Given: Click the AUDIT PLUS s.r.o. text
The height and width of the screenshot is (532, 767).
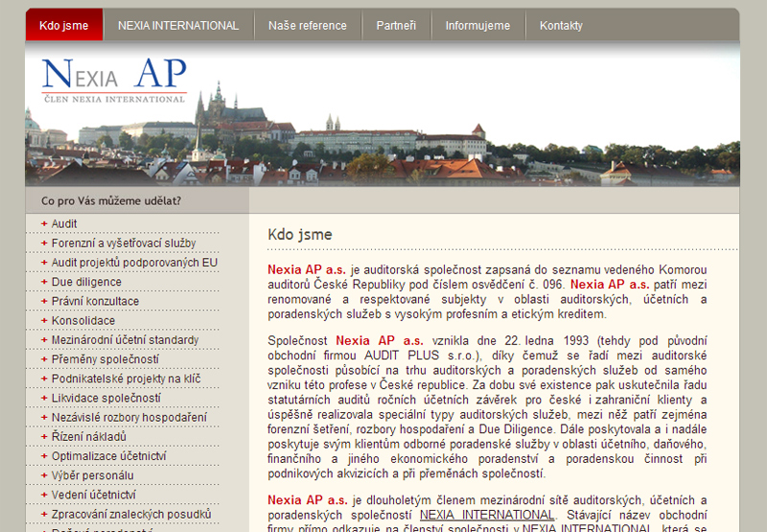Looking at the screenshot, I should [x=422, y=356].
